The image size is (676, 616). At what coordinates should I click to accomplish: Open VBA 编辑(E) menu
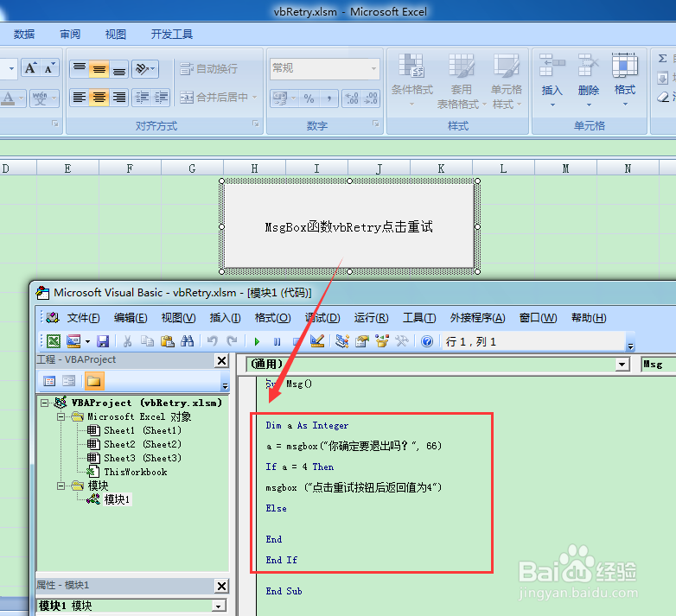click(131, 318)
